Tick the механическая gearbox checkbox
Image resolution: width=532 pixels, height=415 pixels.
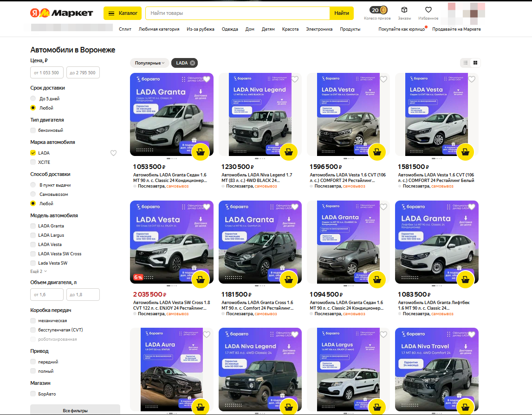[33, 320]
